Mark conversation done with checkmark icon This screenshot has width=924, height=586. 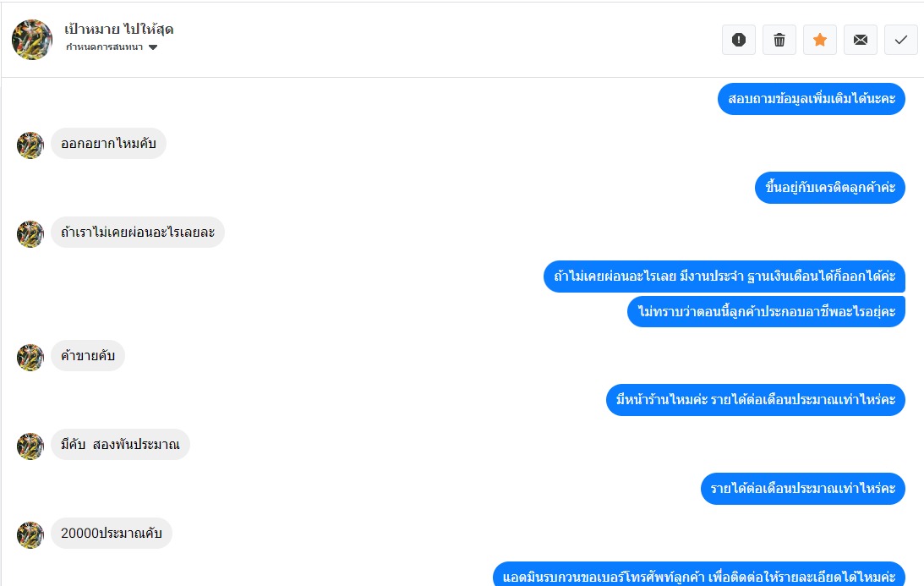click(x=901, y=40)
